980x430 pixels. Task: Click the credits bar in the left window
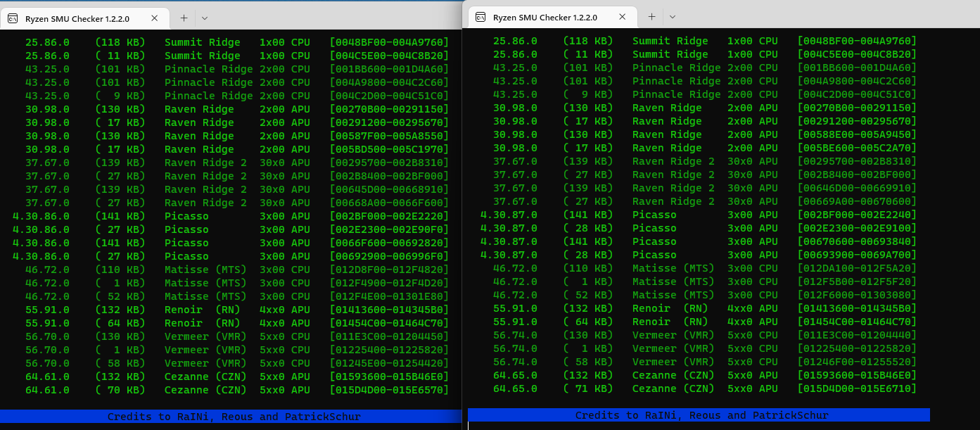pyautogui.click(x=234, y=417)
